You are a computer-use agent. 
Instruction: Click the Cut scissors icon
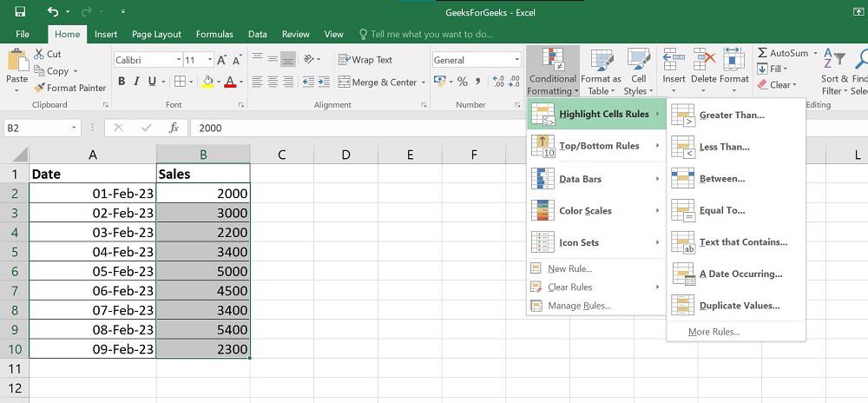39,54
